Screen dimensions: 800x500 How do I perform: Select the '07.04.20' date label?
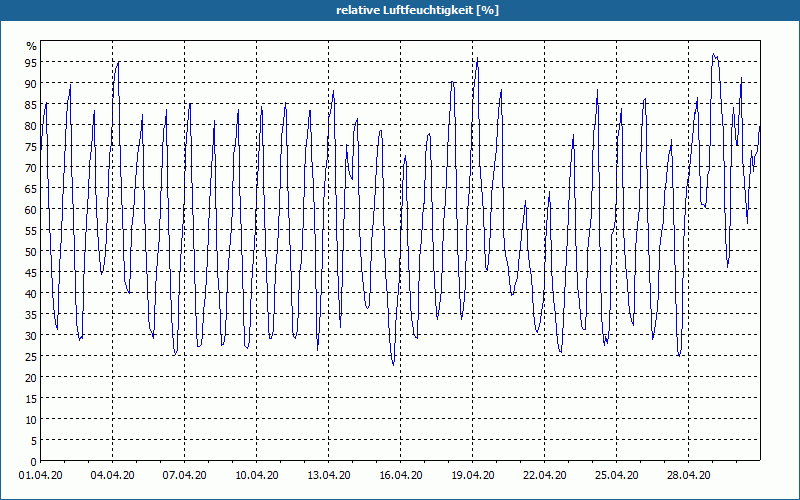185,475
